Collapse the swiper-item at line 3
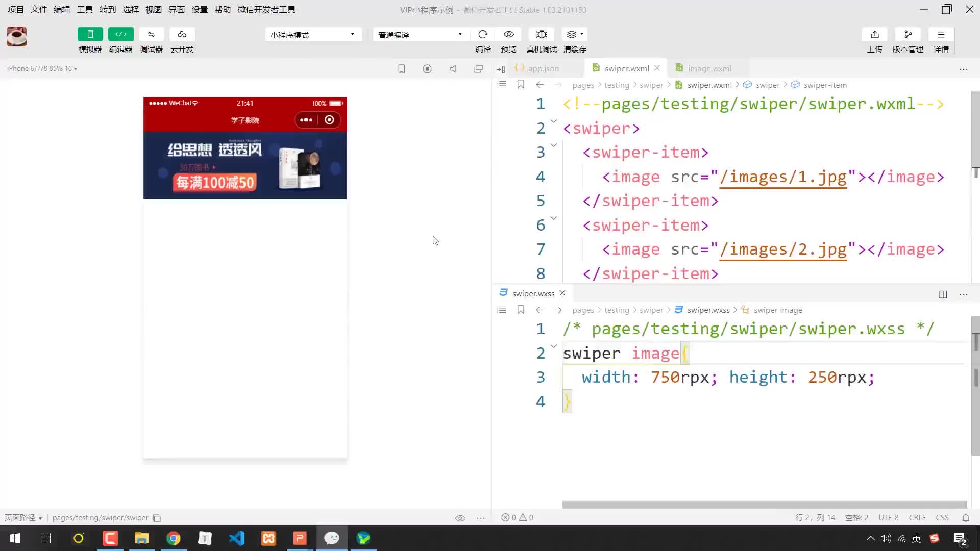The image size is (980, 551). pyautogui.click(x=554, y=145)
